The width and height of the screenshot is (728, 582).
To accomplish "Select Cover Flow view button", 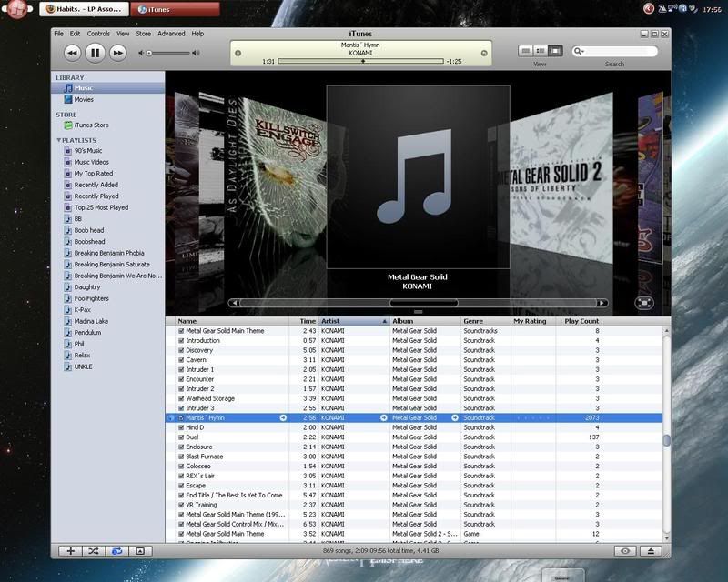I will coord(555,51).
